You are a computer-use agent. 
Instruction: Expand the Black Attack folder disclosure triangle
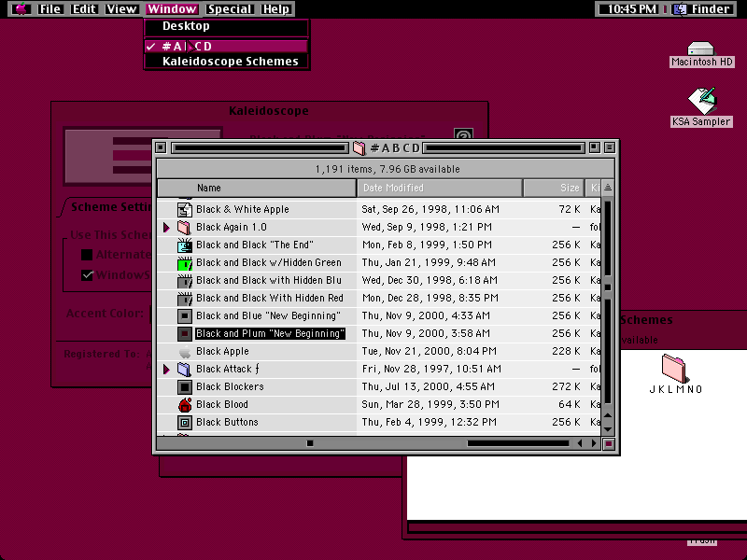(166, 369)
